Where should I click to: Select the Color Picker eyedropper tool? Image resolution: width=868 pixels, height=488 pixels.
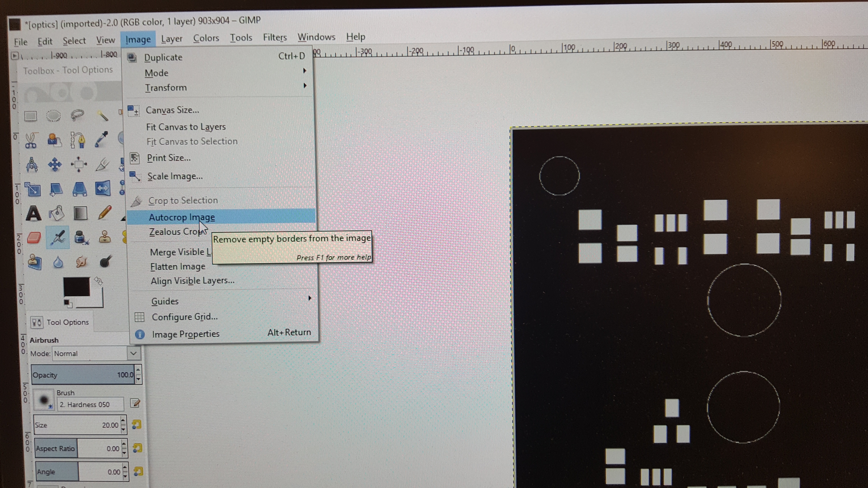(x=101, y=139)
